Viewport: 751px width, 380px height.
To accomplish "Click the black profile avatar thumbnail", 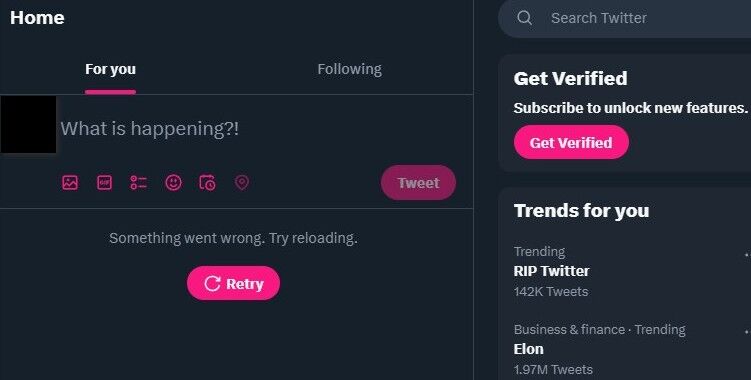I will [28, 125].
